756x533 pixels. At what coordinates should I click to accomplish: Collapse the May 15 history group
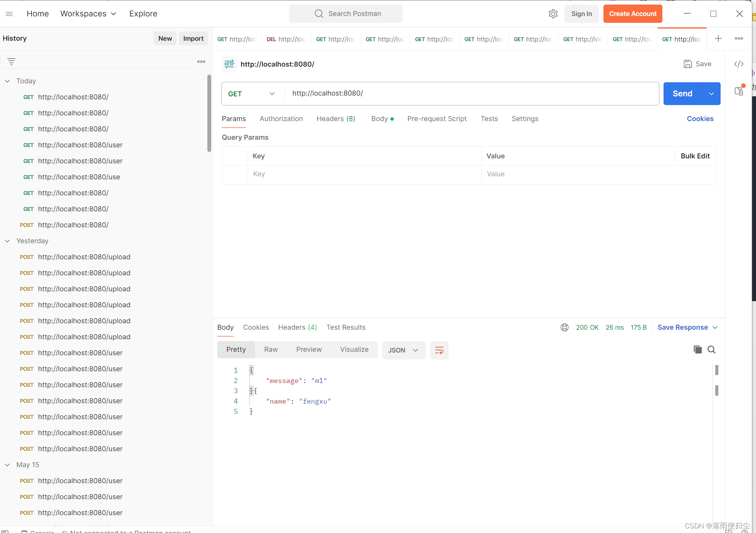pyautogui.click(x=7, y=465)
